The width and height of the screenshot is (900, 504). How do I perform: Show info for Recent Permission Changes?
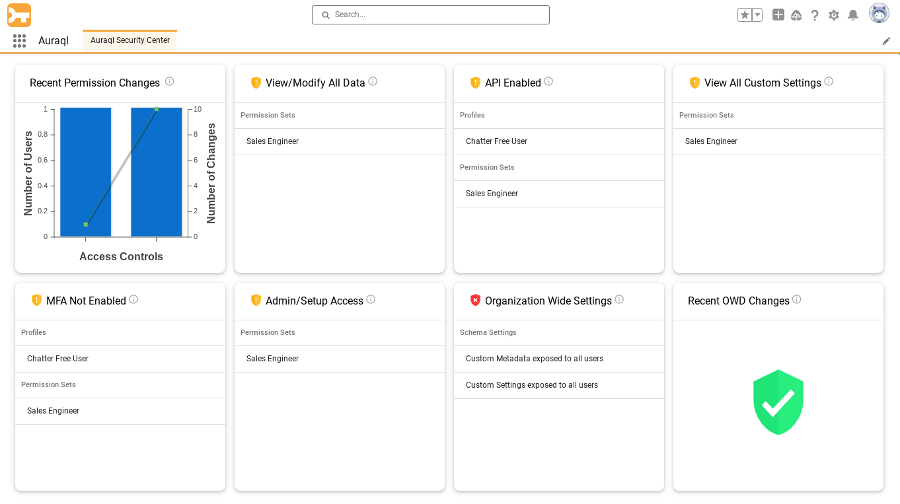[170, 82]
